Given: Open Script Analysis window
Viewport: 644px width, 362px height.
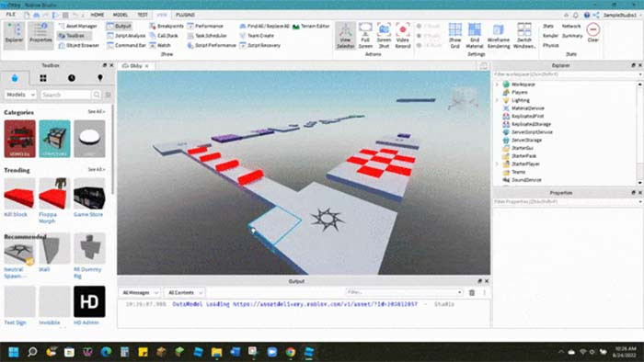Looking at the screenshot, I should [126, 36].
